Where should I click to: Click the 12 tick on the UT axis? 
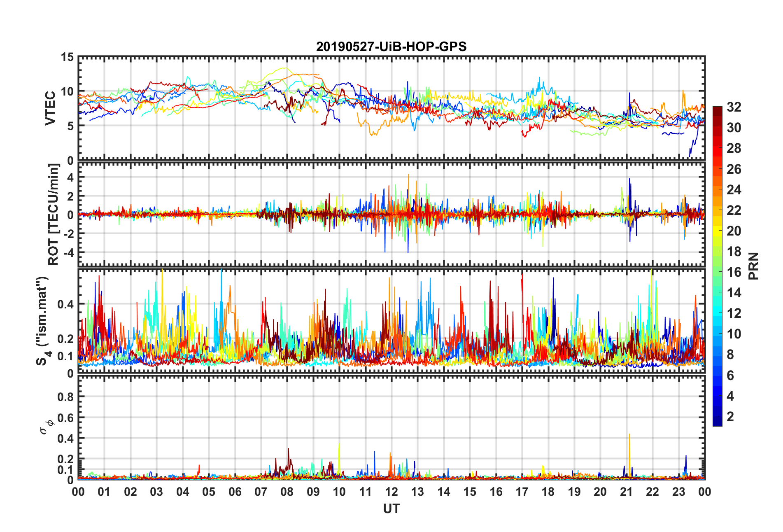pyautogui.click(x=391, y=492)
